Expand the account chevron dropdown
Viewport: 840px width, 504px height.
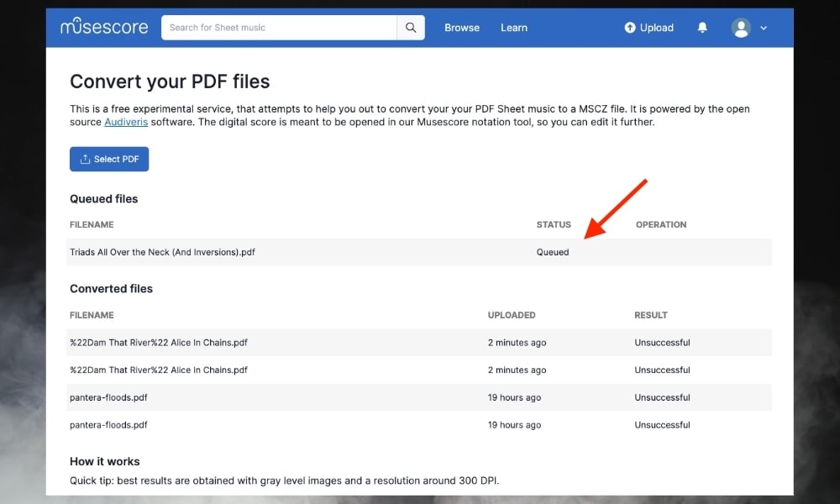(764, 28)
